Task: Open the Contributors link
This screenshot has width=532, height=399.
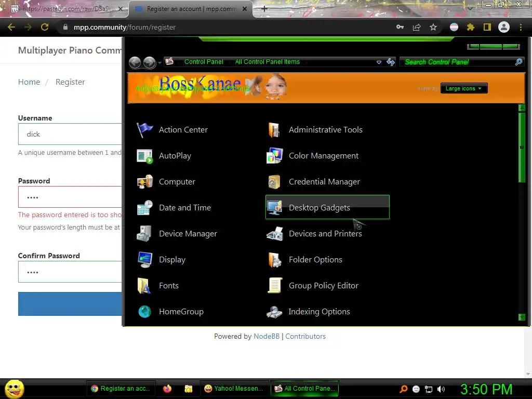Action: [305, 336]
